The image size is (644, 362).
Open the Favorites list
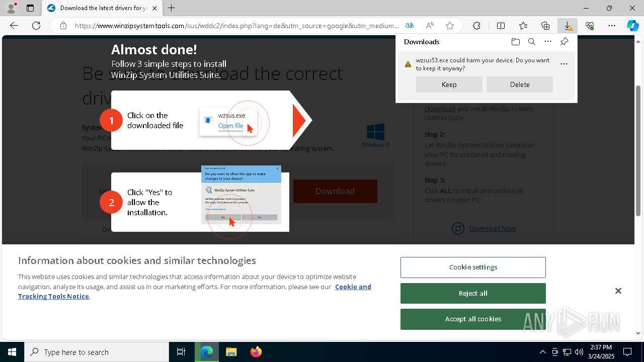coord(523,26)
